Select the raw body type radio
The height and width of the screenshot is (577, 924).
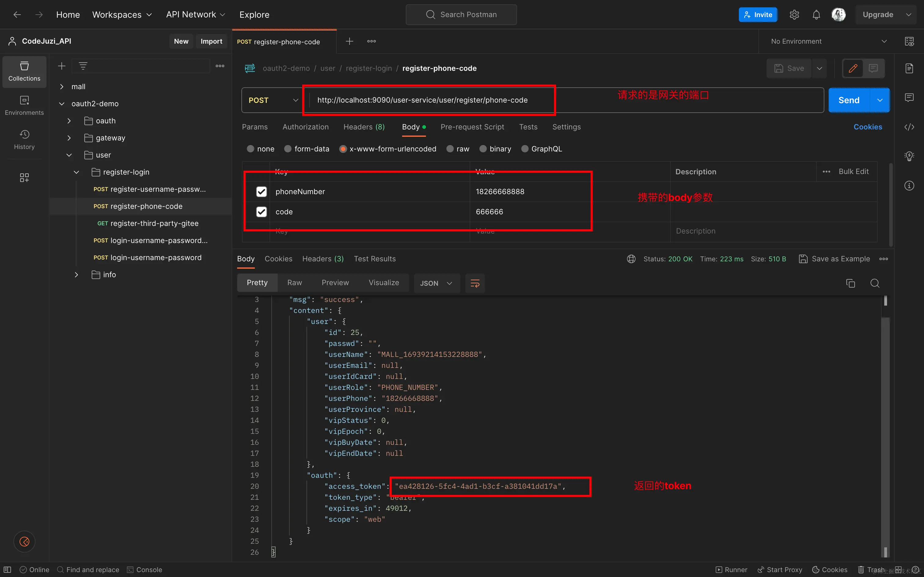[451, 149]
